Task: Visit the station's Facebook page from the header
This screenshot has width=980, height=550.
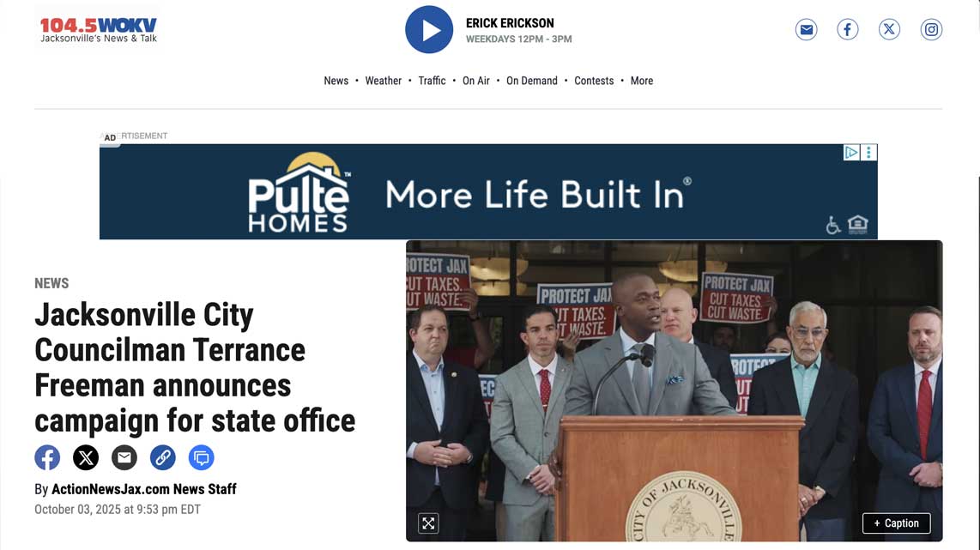Action: 847,30
